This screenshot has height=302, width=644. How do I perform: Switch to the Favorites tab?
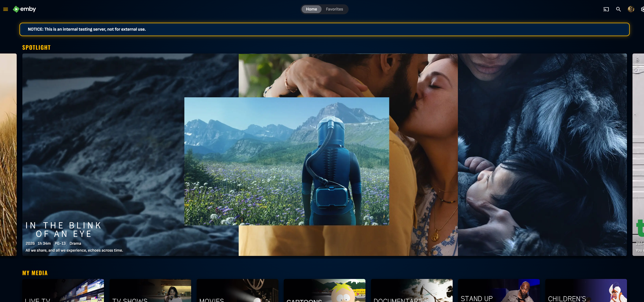tap(334, 9)
